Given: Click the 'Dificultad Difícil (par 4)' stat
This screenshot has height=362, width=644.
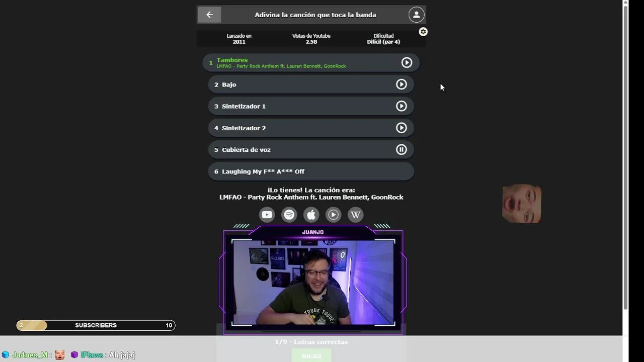Looking at the screenshot, I should coord(383,39).
